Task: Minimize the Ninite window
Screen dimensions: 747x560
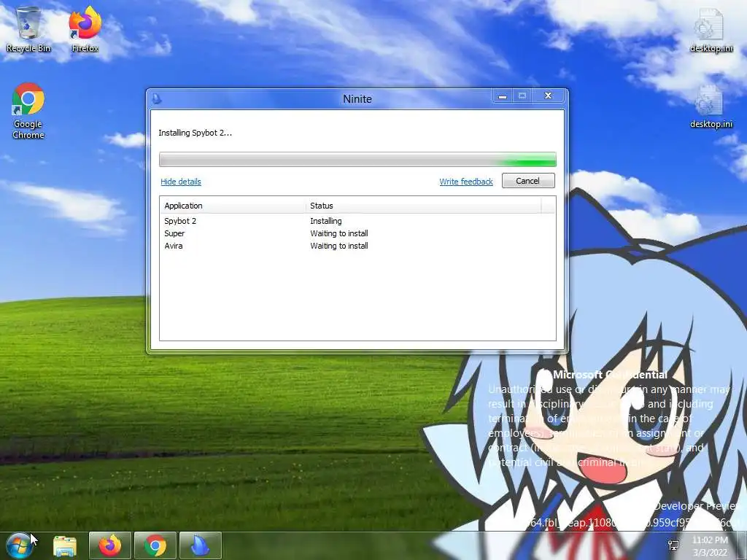Action: (502, 96)
